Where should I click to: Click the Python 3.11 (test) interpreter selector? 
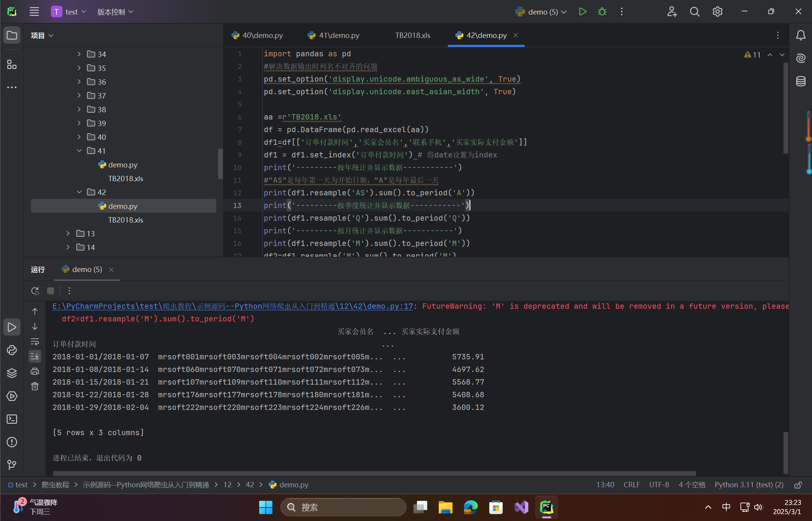pyautogui.click(x=749, y=485)
